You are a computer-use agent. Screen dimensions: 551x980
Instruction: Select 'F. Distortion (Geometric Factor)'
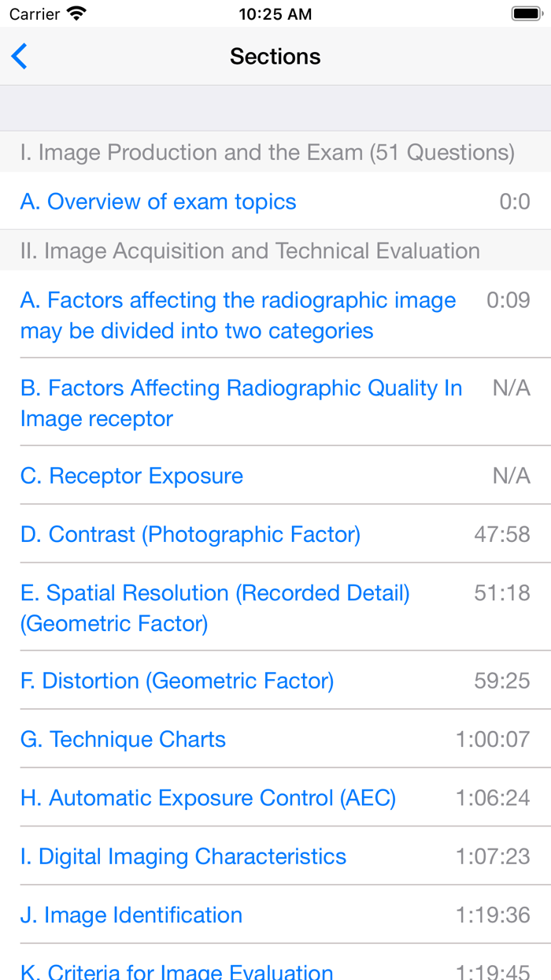pos(177,681)
